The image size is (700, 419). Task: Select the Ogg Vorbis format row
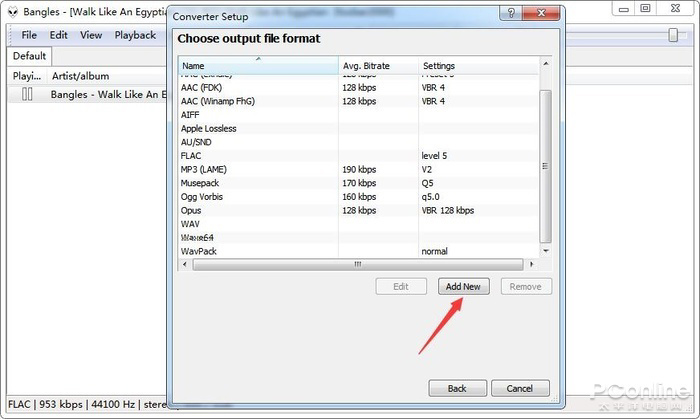pyautogui.click(x=358, y=197)
